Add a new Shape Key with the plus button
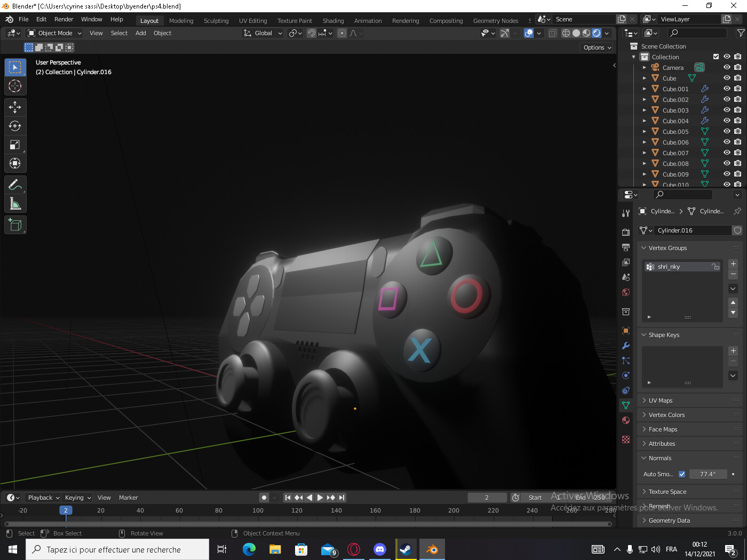This screenshot has height=560, width=747. click(733, 350)
